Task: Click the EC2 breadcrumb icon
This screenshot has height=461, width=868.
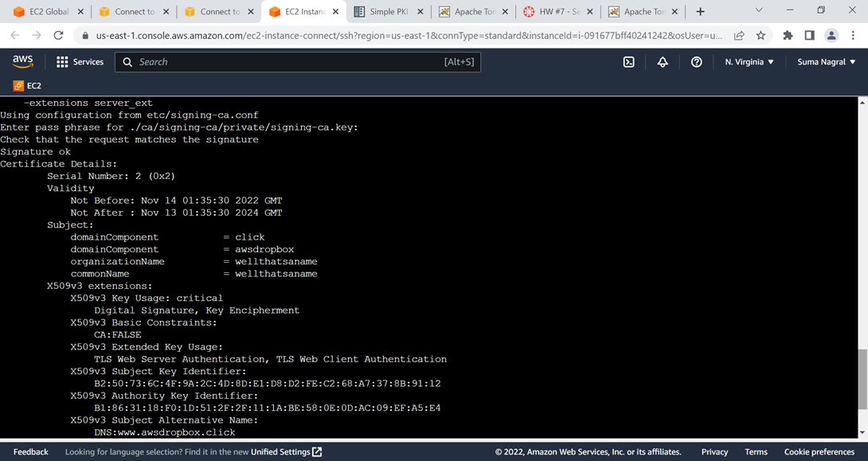Action: tap(18, 85)
